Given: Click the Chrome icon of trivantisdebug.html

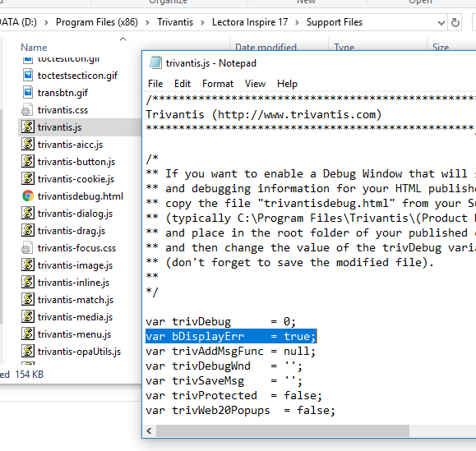Looking at the screenshot, I should (28, 196).
